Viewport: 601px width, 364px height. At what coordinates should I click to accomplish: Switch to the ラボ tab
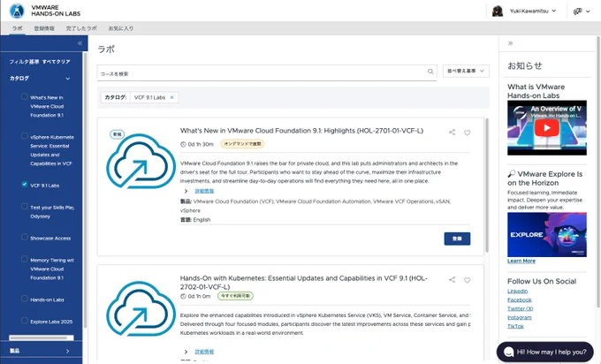click(18, 28)
